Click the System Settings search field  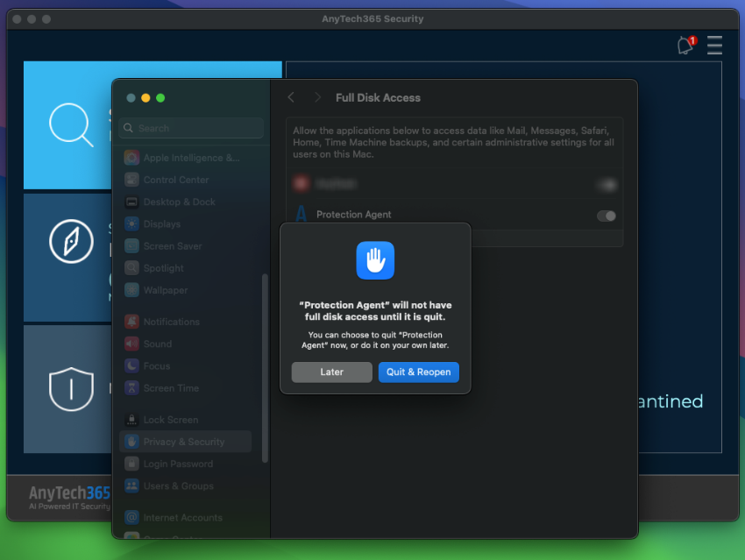point(191,128)
